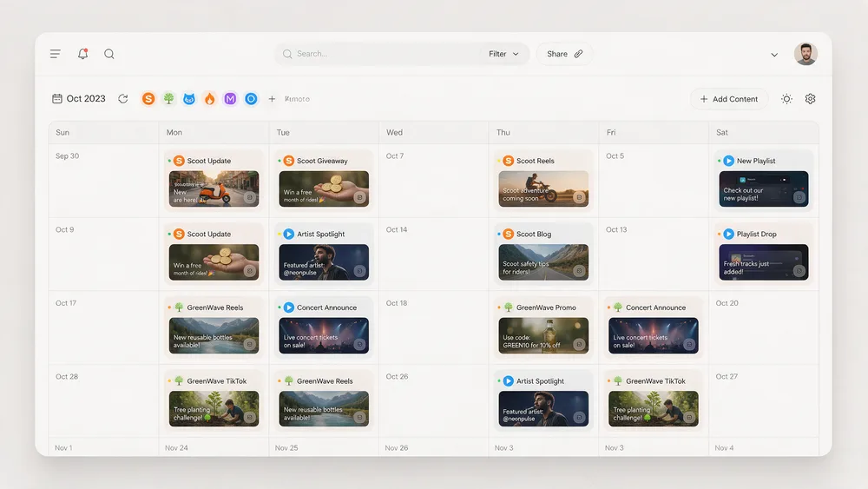Click the 'Use code: GREEN10' thumbnail
Screen dimensions: 868x489
pos(543,335)
